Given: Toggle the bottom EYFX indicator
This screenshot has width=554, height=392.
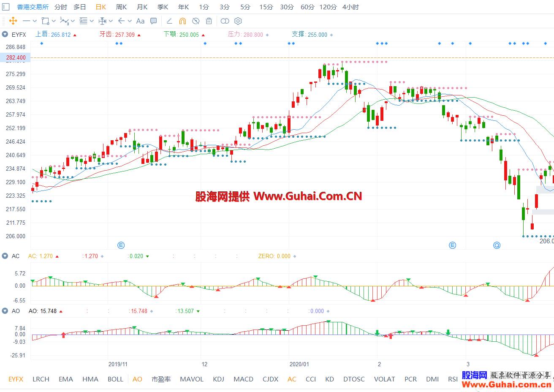Looking at the screenshot, I should coord(16,379).
